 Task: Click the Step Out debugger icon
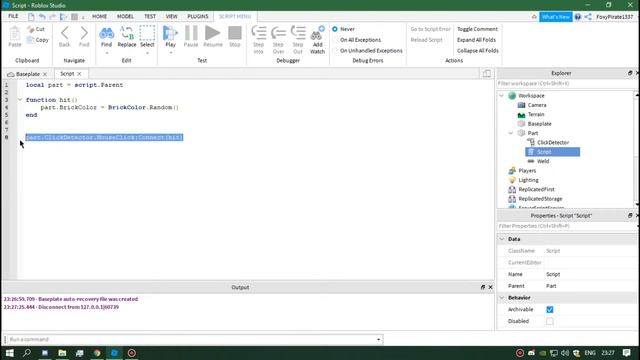click(298, 33)
